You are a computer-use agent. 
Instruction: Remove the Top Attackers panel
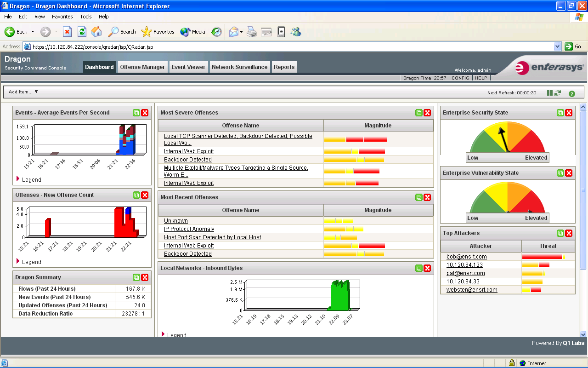(569, 233)
